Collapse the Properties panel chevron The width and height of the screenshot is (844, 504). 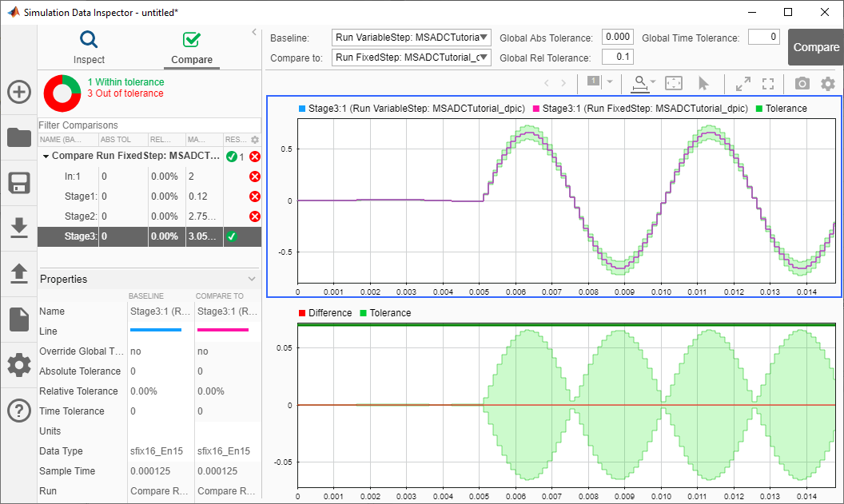[252, 279]
